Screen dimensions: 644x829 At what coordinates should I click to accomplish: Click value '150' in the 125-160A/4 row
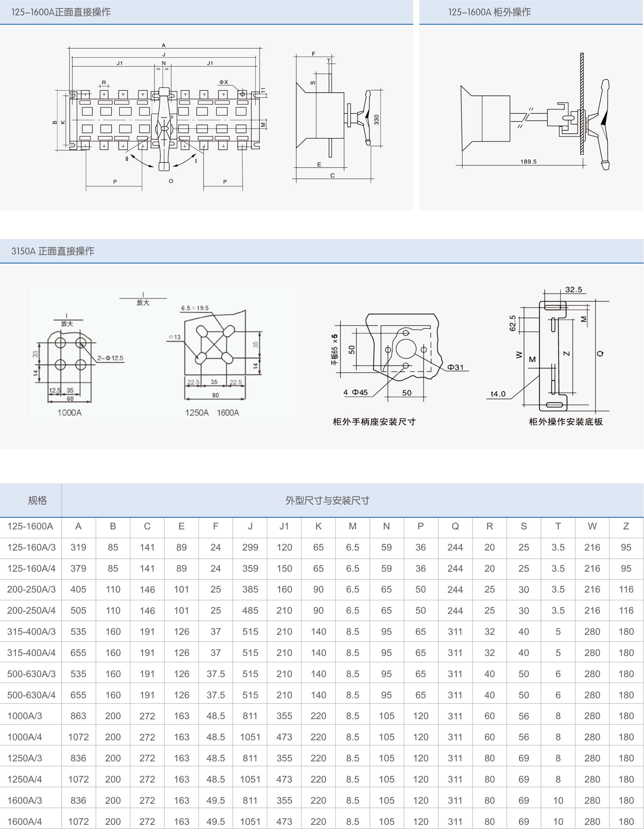[x=284, y=568]
